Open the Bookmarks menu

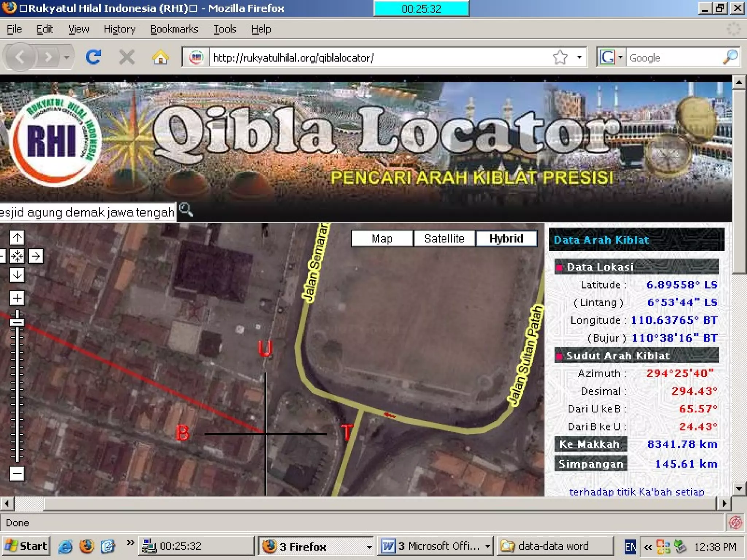(x=174, y=29)
